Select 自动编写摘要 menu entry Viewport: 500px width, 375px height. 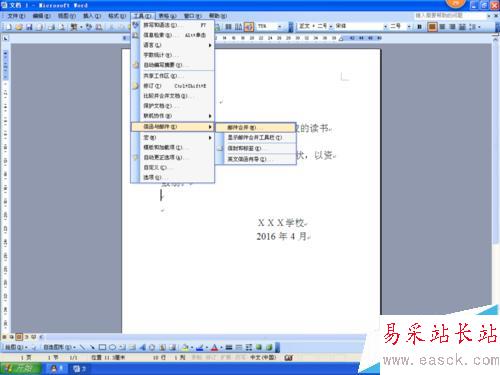tap(173, 65)
